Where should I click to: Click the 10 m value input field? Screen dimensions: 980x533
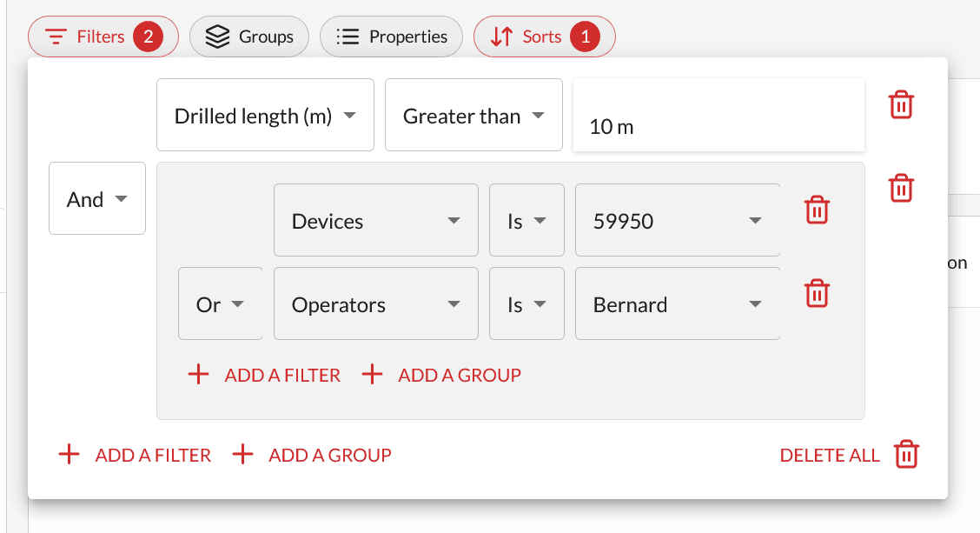(718, 126)
